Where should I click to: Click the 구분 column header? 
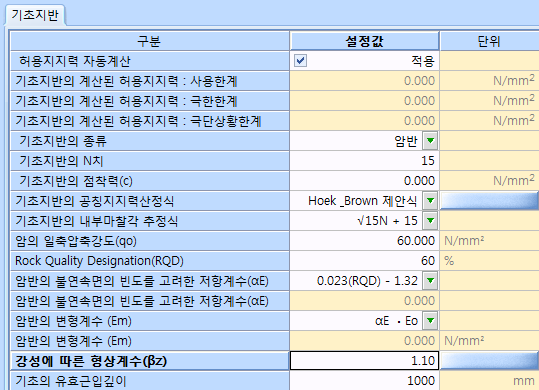150,41
